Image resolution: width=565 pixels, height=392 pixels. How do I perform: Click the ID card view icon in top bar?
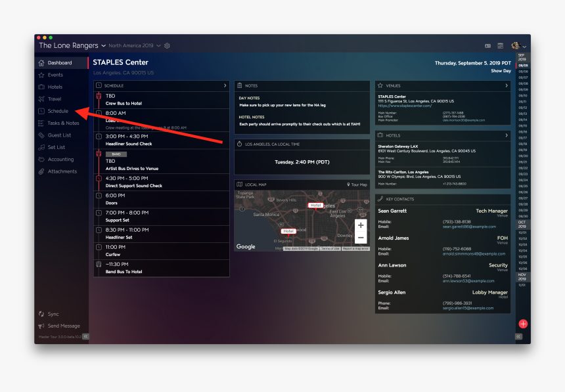point(487,46)
